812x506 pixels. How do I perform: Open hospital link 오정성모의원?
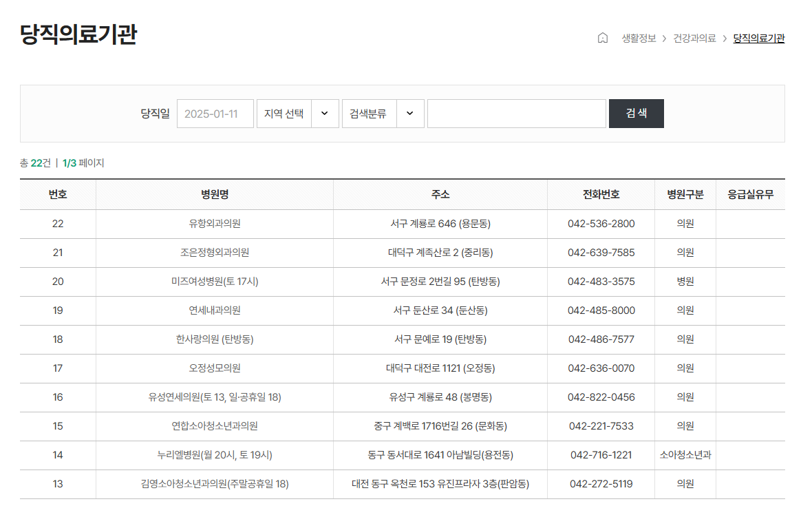tap(215, 368)
